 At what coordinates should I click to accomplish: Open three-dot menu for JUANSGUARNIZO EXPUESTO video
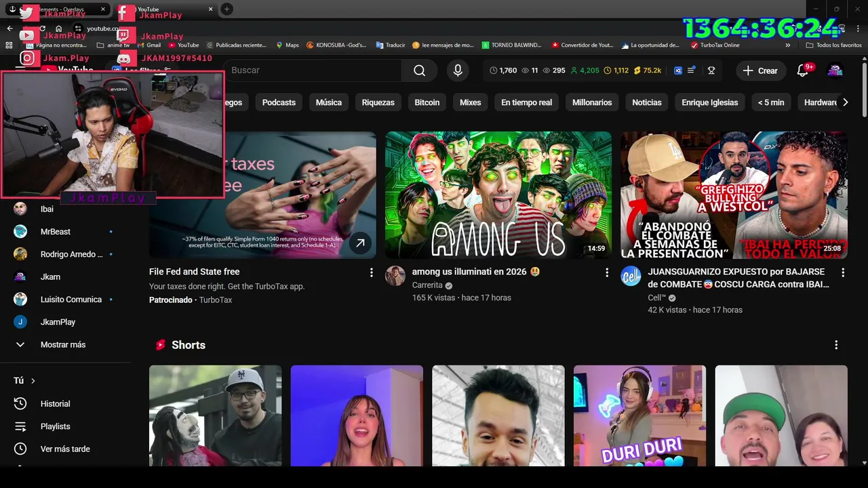843,272
